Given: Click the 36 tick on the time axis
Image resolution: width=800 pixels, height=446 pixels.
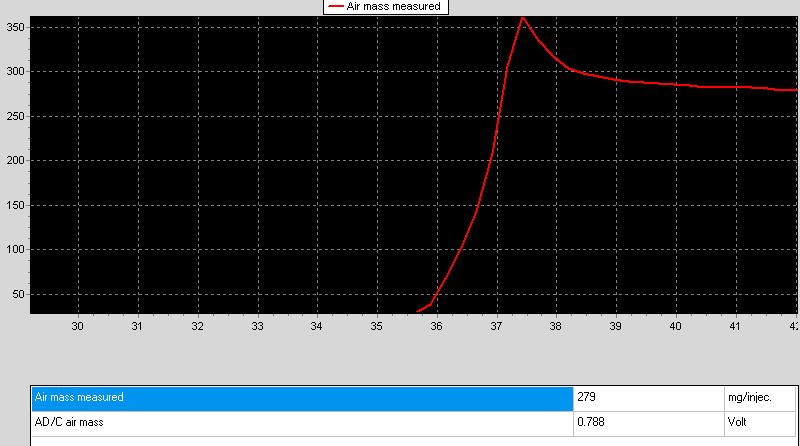Looking at the screenshot, I should [x=436, y=326].
